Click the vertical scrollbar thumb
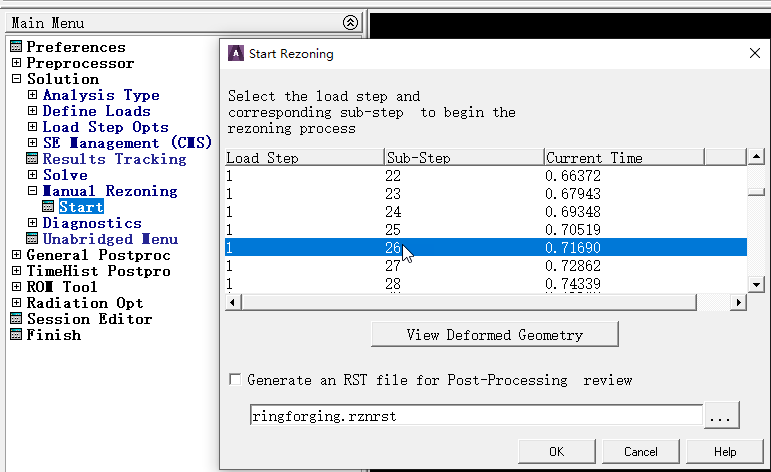The width and height of the screenshot is (771, 472). (756, 192)
